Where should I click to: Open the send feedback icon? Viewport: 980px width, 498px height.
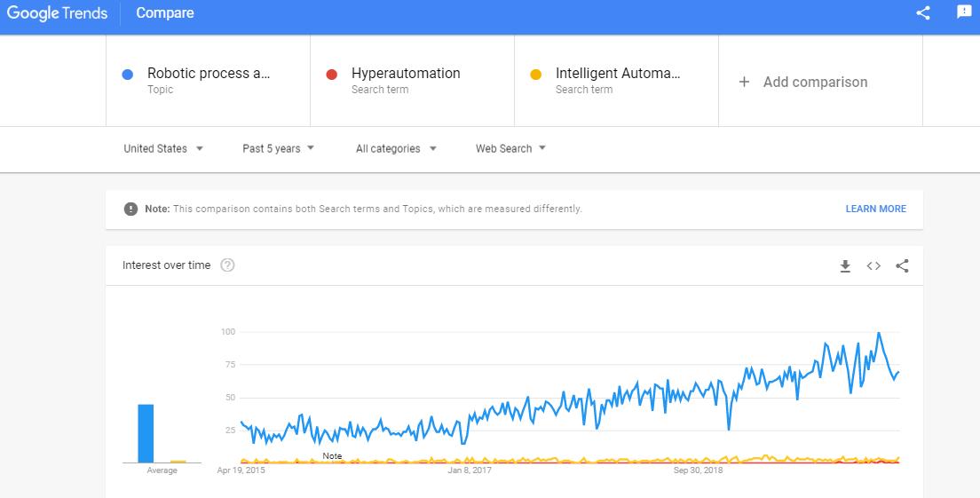tap(964, 12)
